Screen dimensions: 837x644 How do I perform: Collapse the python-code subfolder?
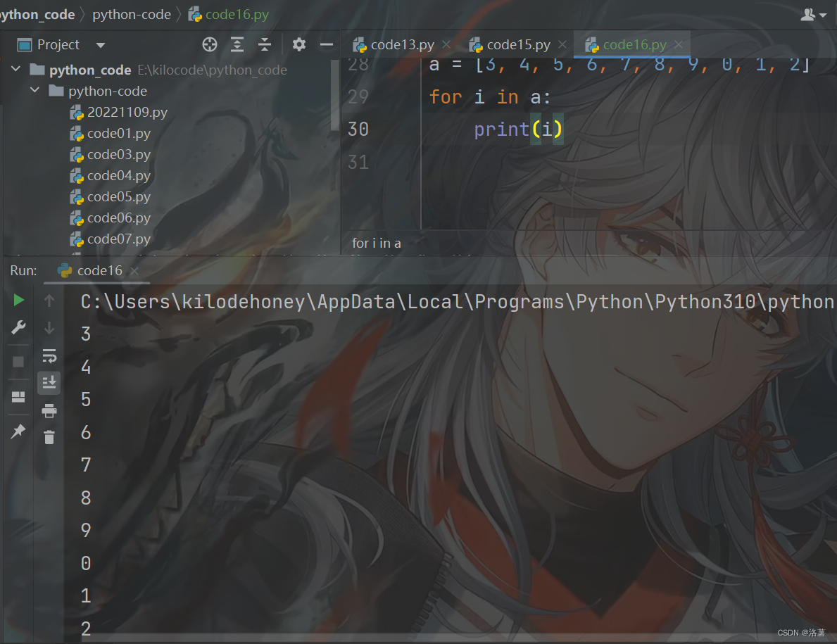(x=35, y=89)
